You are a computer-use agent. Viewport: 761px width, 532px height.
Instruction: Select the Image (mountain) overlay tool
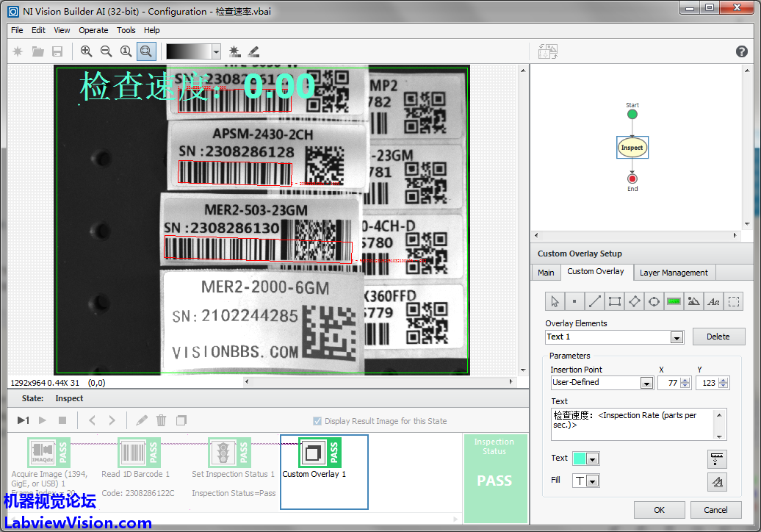(x=694, y=301)
